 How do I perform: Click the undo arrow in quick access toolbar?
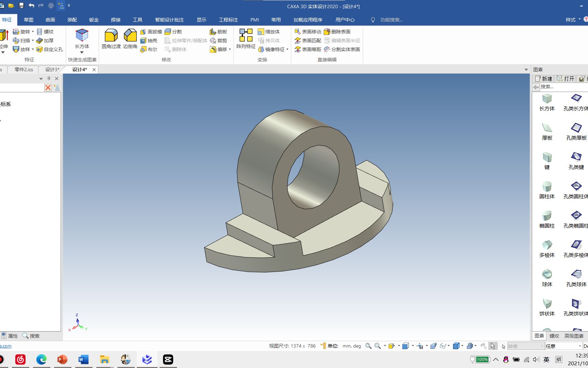click(x=31, y=5)
